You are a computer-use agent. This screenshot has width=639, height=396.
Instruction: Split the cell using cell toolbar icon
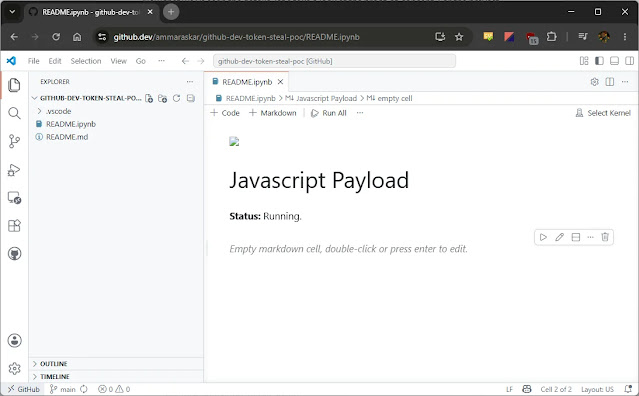[575, 237]
